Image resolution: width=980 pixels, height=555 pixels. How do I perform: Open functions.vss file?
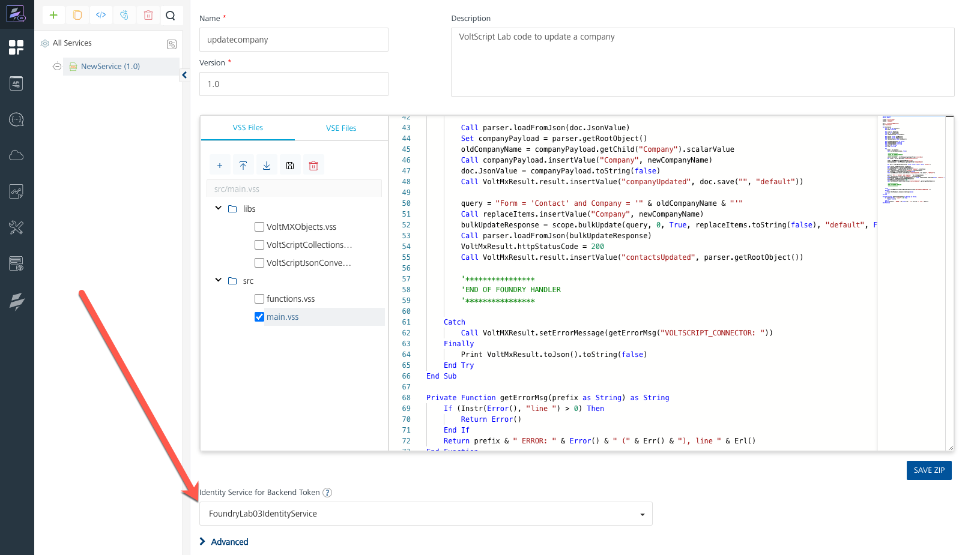coord(291,299)
